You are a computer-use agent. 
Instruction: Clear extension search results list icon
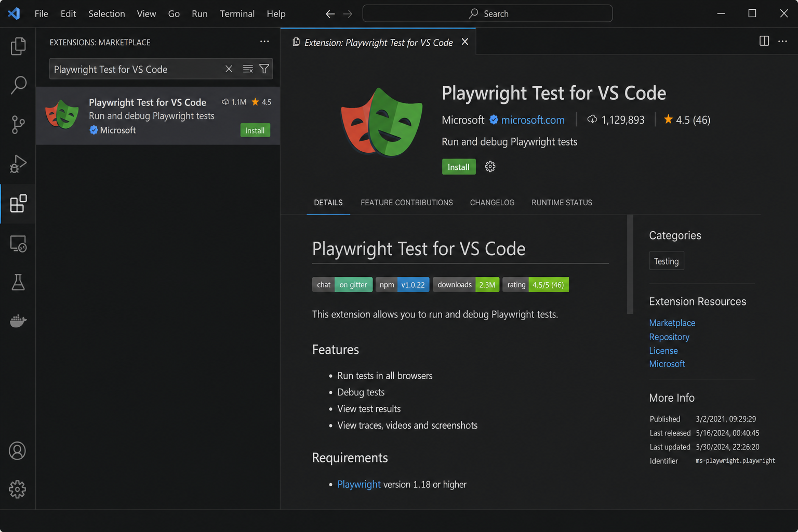[x=248, y=69]
